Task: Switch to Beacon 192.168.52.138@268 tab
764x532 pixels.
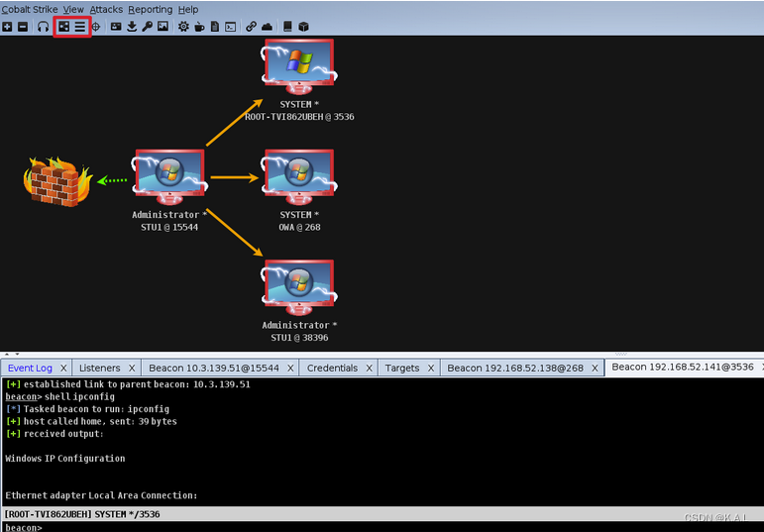Action: click(x=515, y=368)
